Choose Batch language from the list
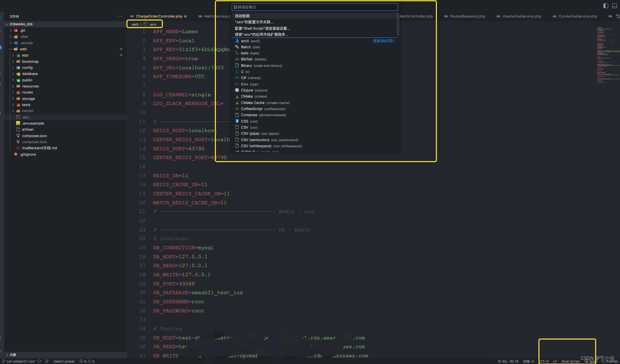This screenshot has width=620, height=364. 315,47
